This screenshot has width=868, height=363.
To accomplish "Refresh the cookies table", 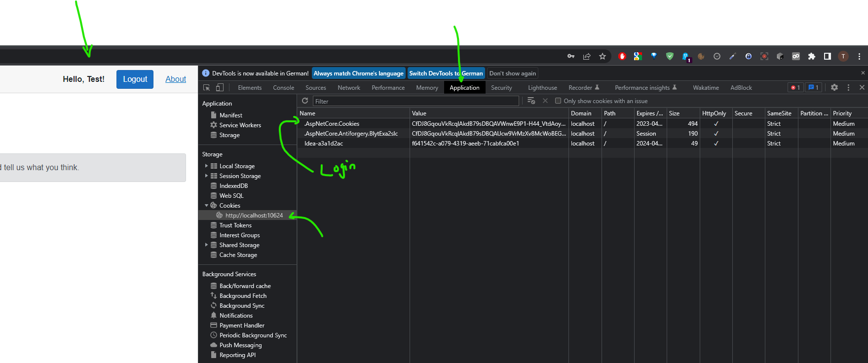I will (305, 101).
